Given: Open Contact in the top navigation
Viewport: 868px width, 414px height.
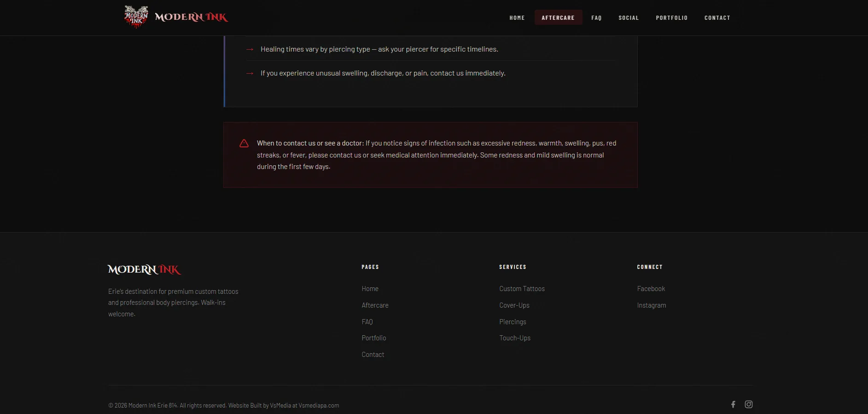Looking at the screenshot, I should point(717,17).
